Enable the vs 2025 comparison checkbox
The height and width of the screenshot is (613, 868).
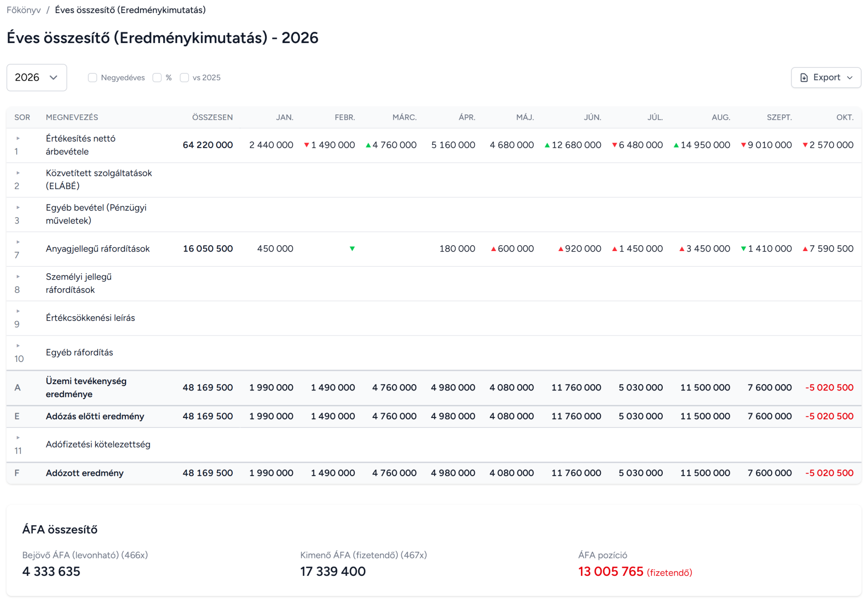[184, 78]
